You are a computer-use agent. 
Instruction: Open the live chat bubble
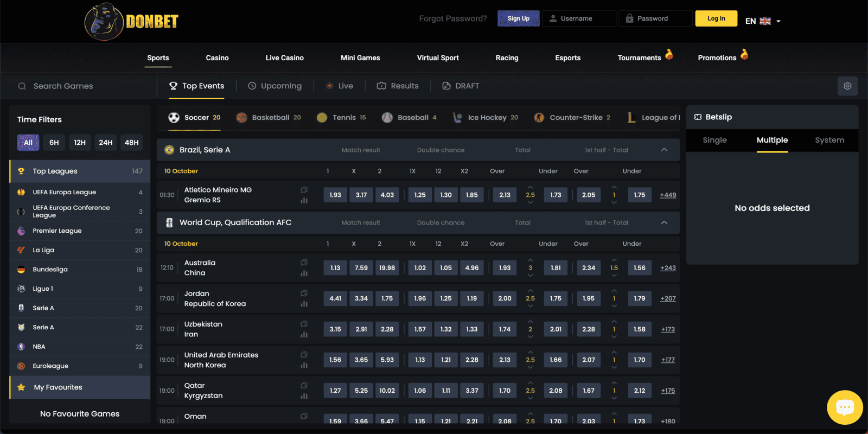845,407
